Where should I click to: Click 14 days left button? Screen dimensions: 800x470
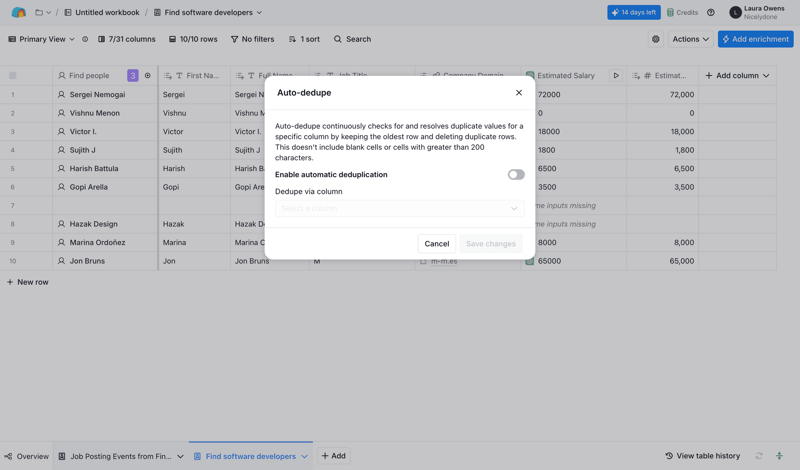tap(634, 12)
